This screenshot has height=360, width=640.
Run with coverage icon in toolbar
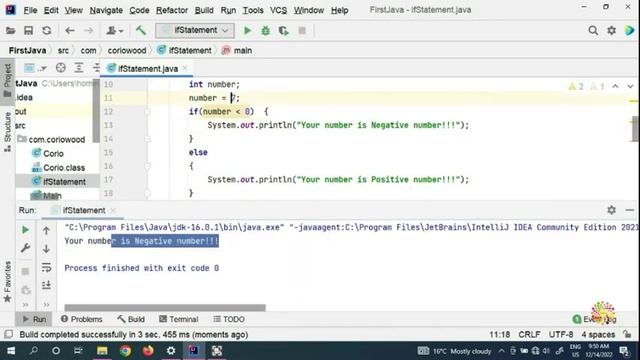(283, 31)
